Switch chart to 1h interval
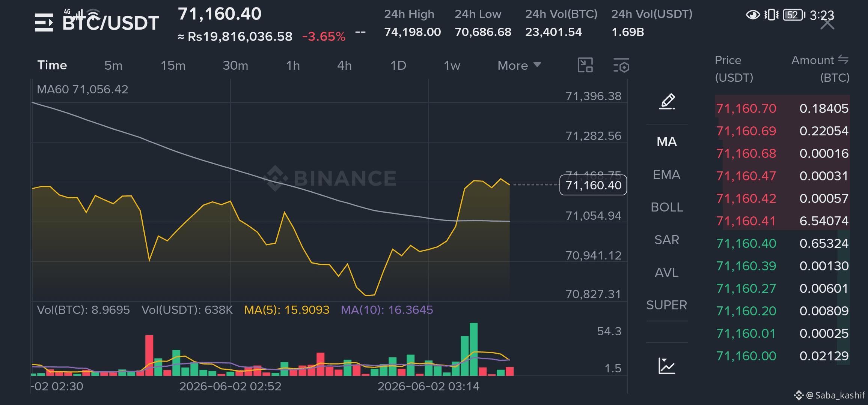 (x=293, y=66)
